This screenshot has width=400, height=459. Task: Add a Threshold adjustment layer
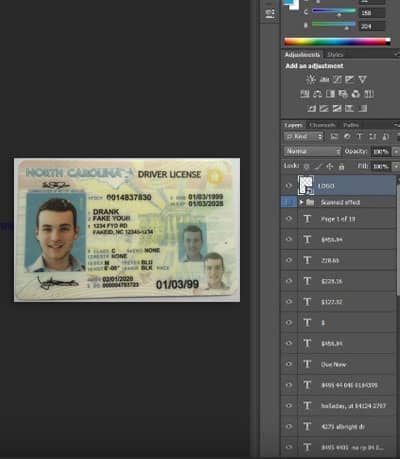(x=337, y=108)
